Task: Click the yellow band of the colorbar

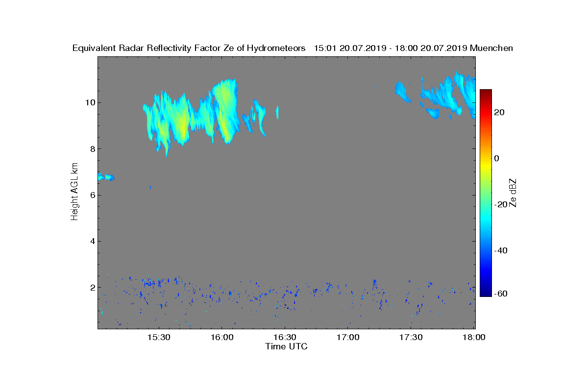Action: (486, 167)
